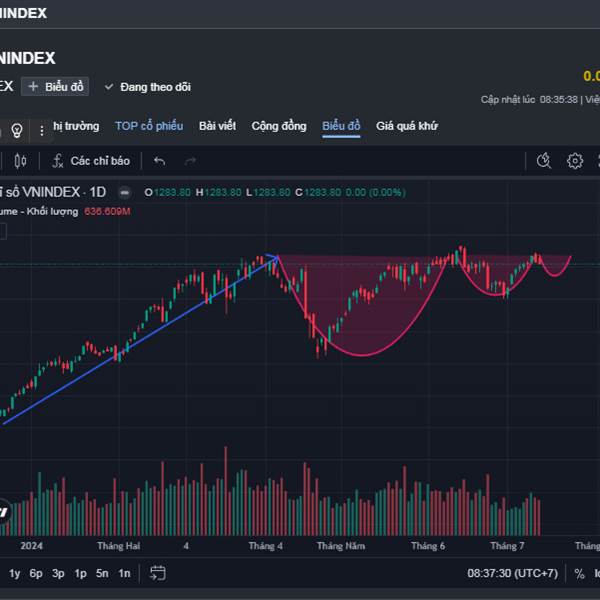
Task: Set chart range to 3p
Action: [58, 573]
